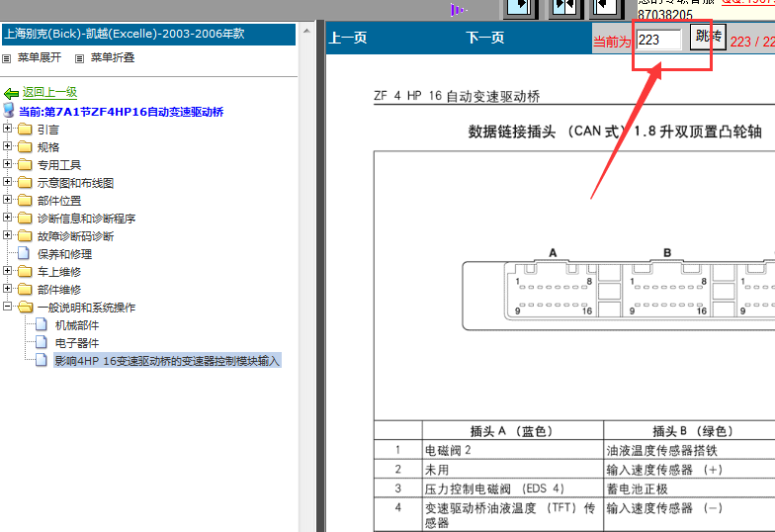The image size is (775, 532).
Task: Expand the 故障诊断码诊断 tree node
Action: pos(7,235)
